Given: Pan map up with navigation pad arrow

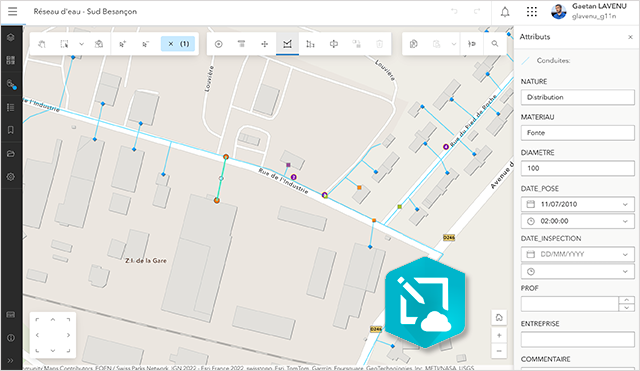Looking at the screenshot, I should 53,320.
